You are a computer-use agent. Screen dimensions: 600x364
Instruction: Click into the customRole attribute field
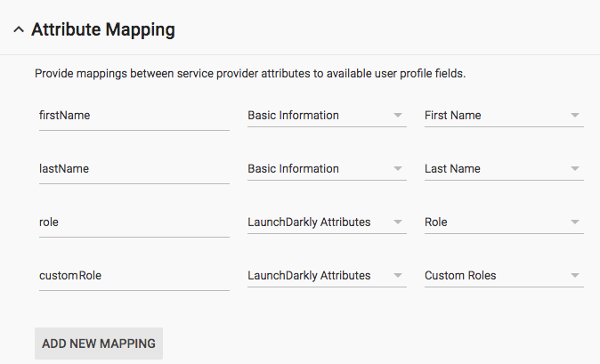coord(132,276)
